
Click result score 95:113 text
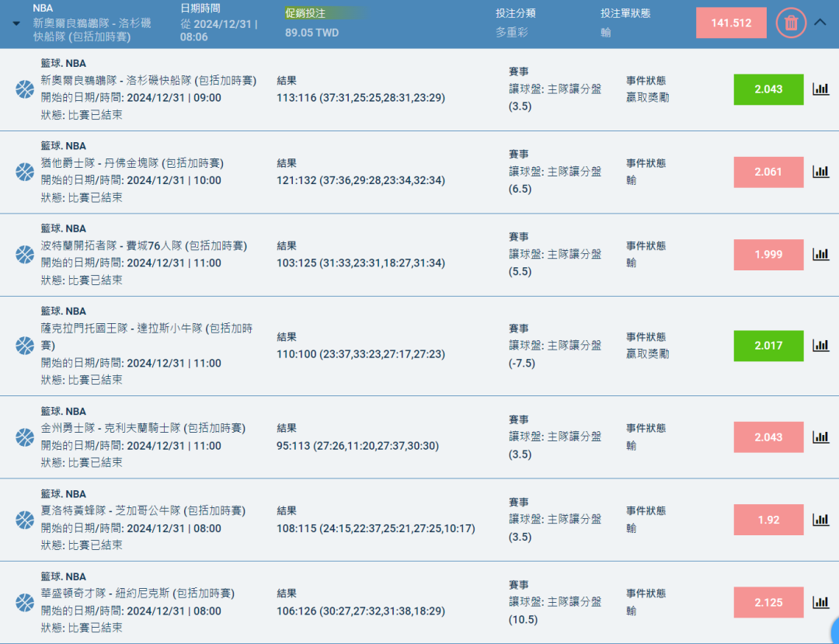coord(357,446)
